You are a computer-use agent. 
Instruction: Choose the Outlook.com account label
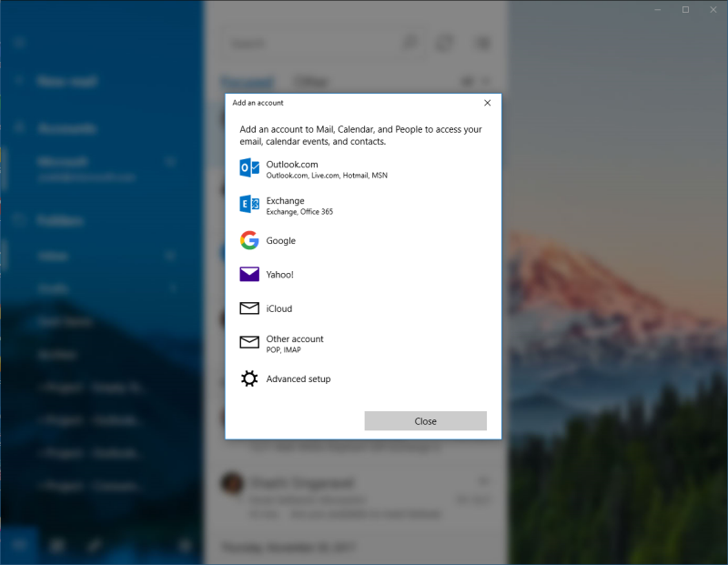pos(292,165)
